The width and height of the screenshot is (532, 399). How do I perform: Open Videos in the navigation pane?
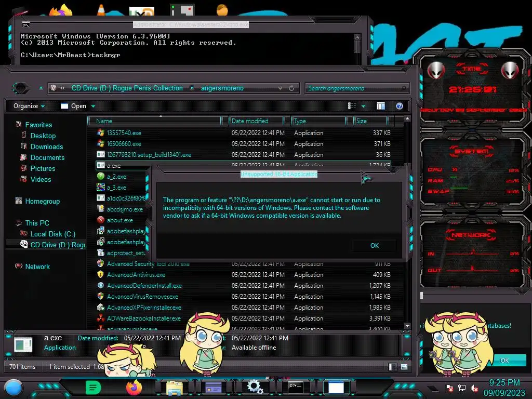click(41, 179)
